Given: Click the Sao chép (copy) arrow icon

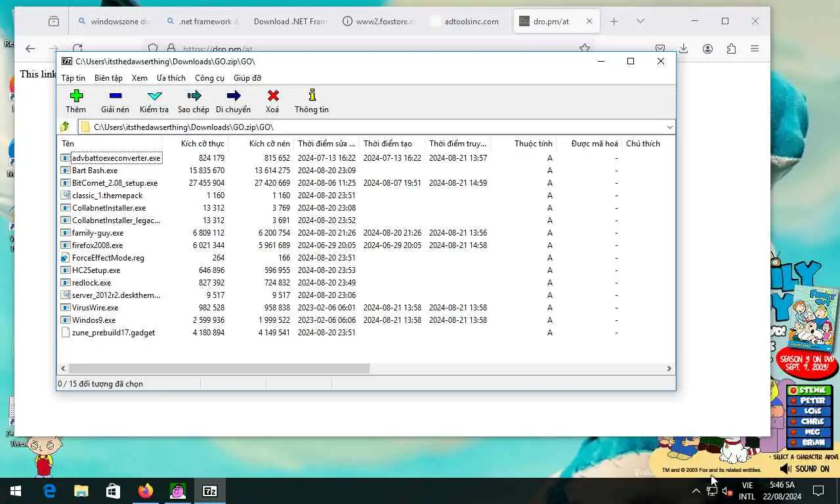Looking at the screenshot, I should tap(194, 96).
